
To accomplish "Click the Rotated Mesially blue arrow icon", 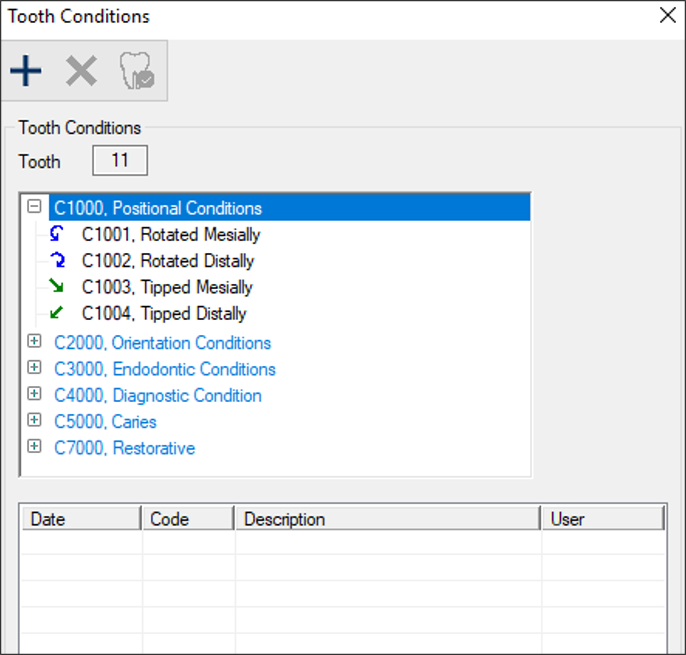I will coord(56,235).
